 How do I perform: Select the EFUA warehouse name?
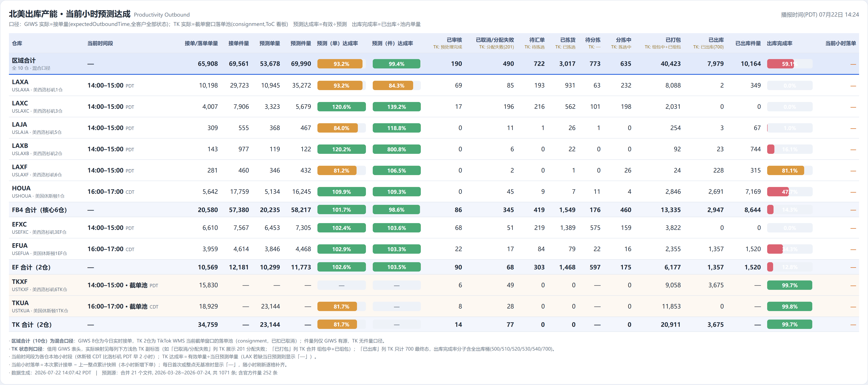(x=20, y=246)
